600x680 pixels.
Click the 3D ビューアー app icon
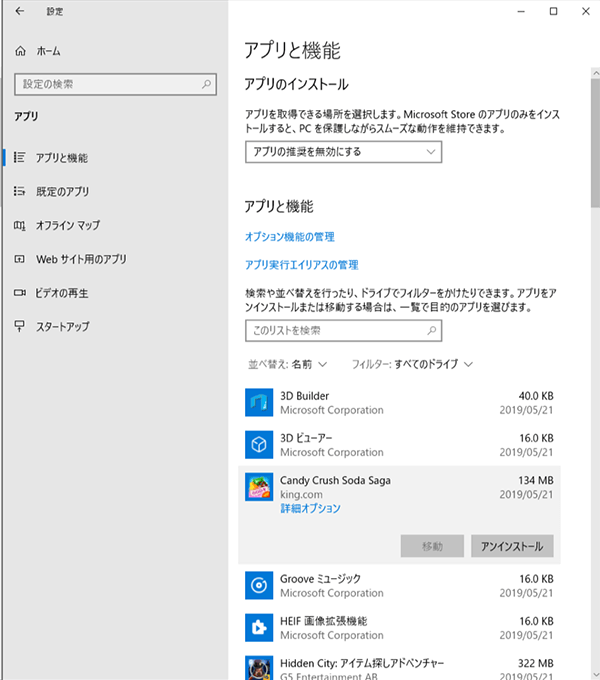click(259, 445)
